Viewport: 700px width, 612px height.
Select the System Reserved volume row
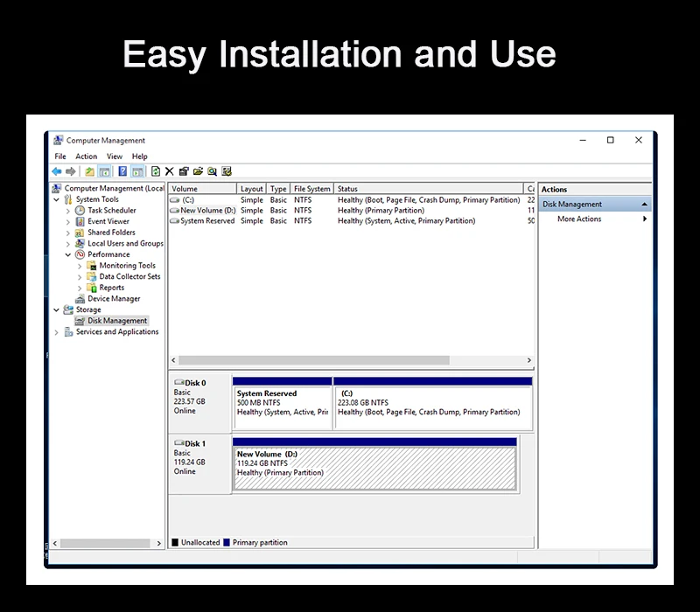[352, 221]
